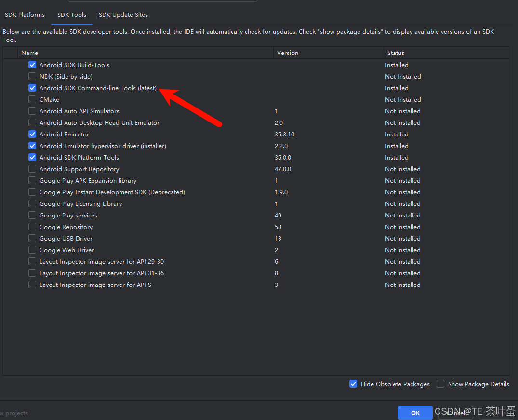
Task: Select the Android SDK Build-Tools row label
Action: pos(74,65)
